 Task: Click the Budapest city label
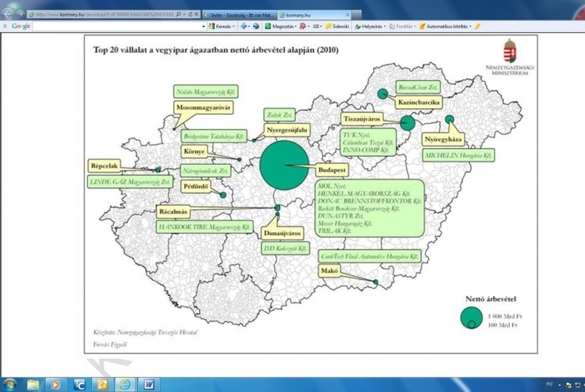tap(332, 170)
